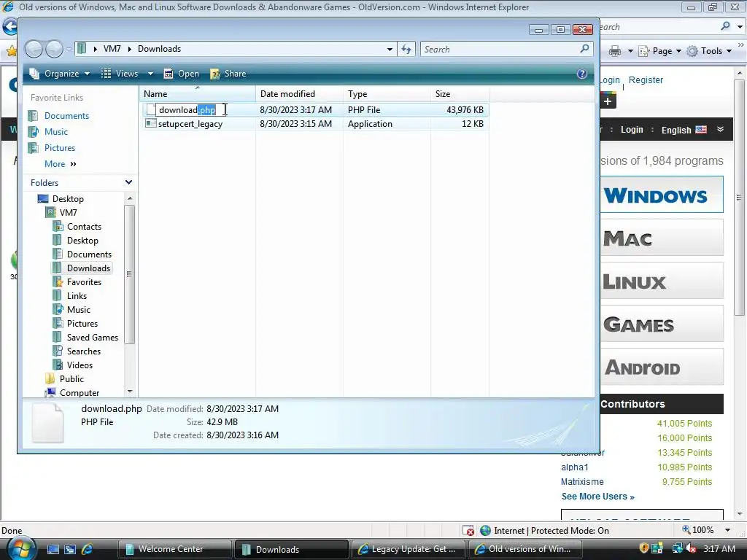Click the Explorer Forward navigation arrow
747x560 pixels.
click(54, 49)
